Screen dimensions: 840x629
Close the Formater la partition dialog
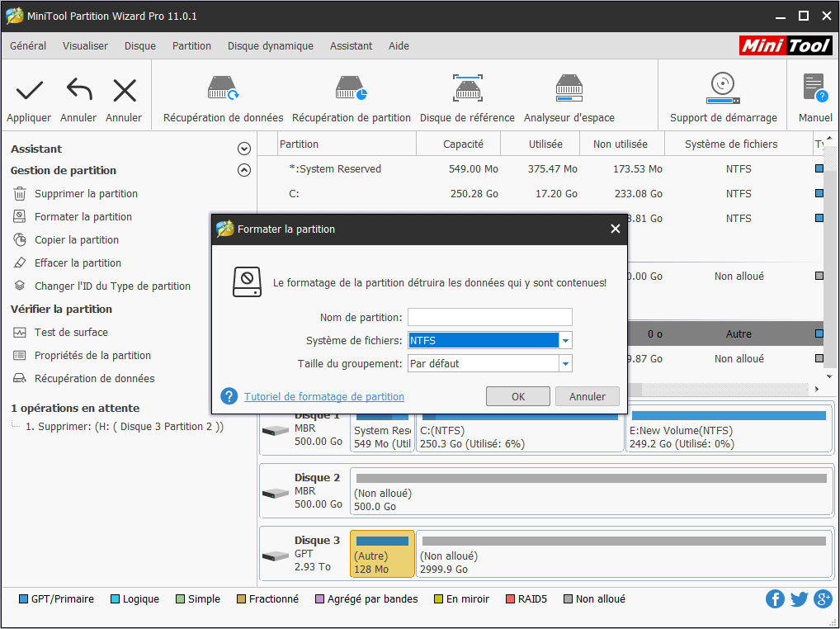(615, 229)
